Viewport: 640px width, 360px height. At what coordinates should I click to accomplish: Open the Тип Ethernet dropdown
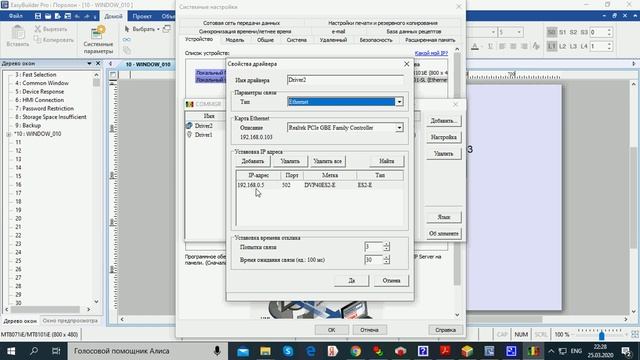(x=399, y=102)
